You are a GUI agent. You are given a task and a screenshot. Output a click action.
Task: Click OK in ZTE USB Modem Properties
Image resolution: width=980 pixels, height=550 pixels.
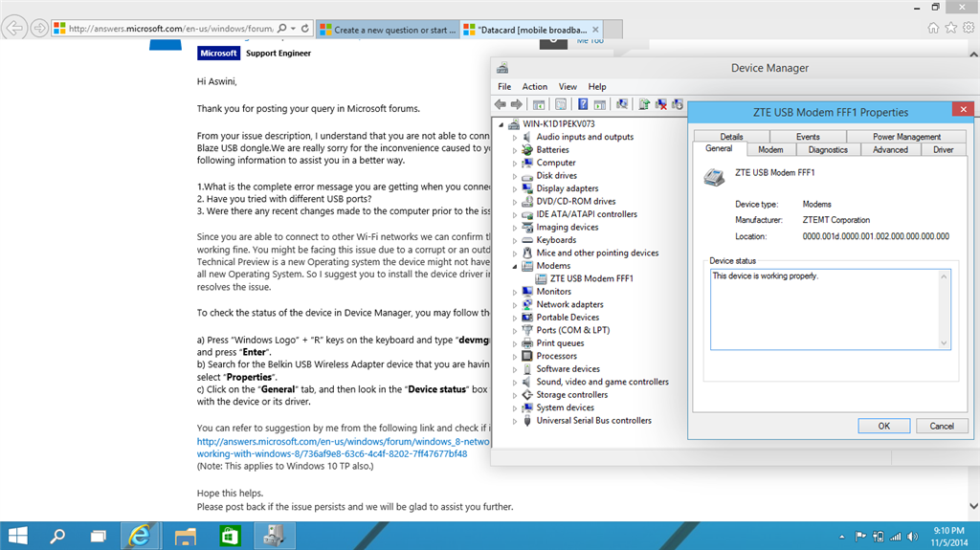(883, 427)
